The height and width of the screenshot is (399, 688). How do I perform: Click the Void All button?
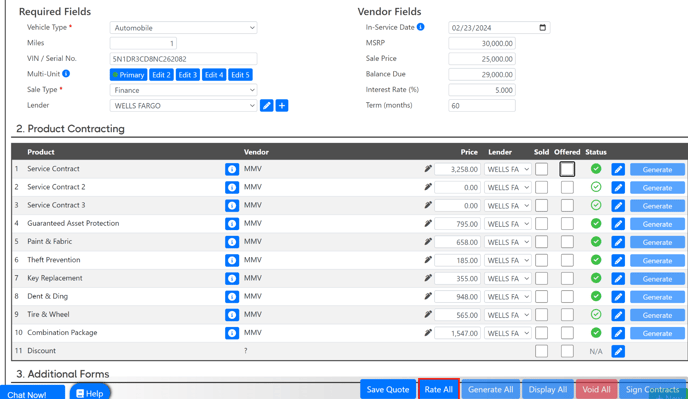pyautogui.click(x=596, y=389)
